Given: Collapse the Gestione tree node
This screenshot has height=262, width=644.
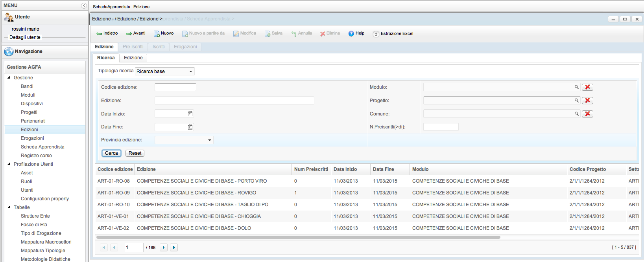Looking at the screenshot, I should (x=9, y=78).
